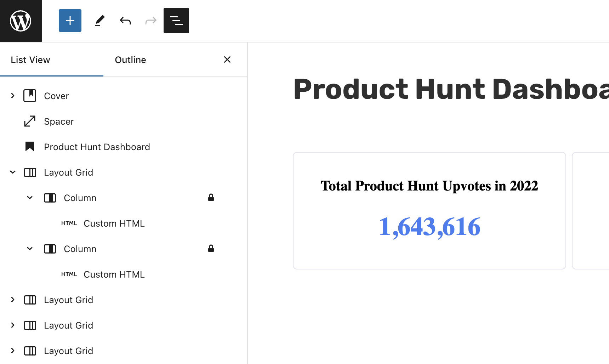Click the WordPress logo button
Image resolution: width=609 pixels, height=364 pixels.
[x=21, y=21]
